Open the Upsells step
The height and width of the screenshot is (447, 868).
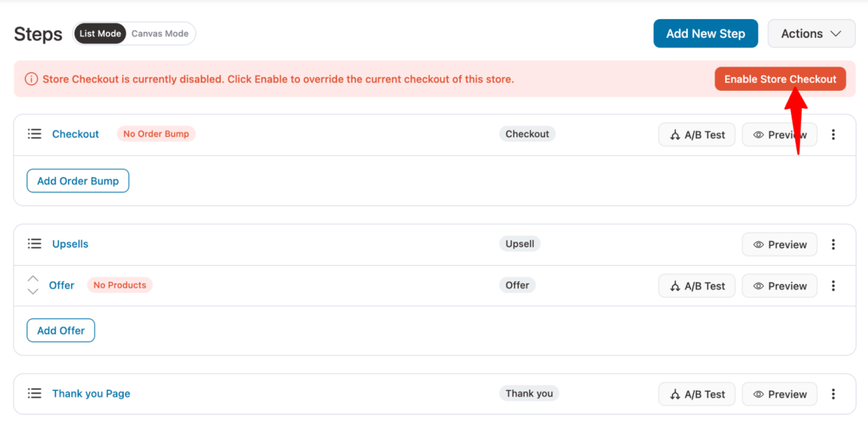point(70,244)
